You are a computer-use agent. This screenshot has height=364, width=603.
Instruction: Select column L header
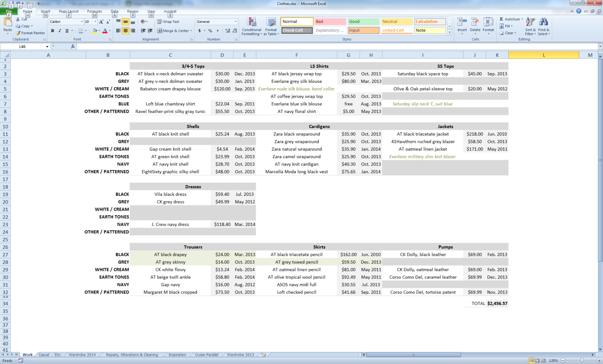(544, 55)
